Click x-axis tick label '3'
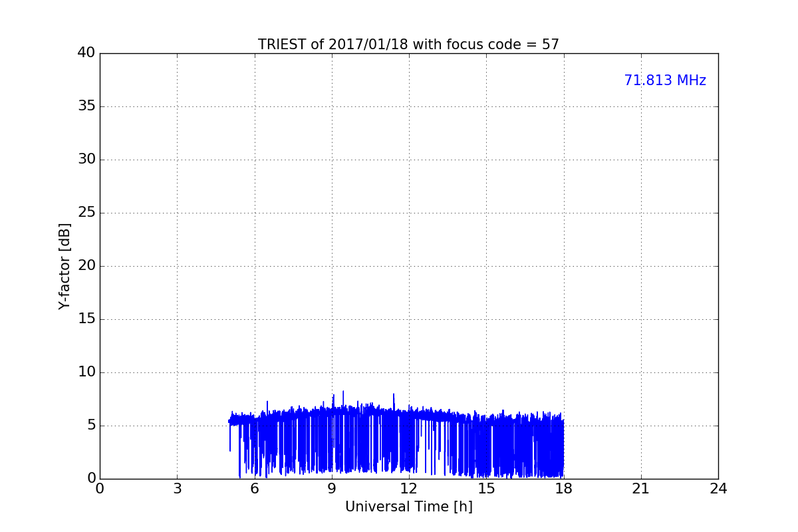798x532 pixels. pos(177,489)
